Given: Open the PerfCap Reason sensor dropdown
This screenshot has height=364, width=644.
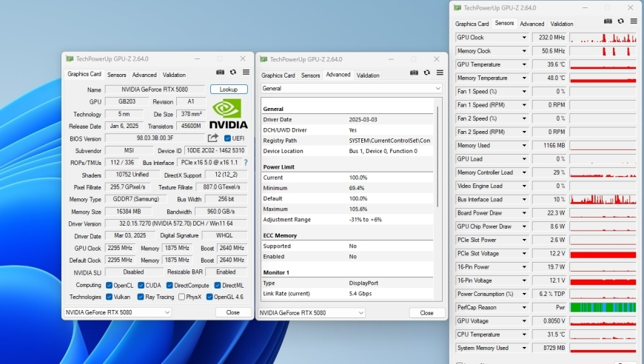Looking at the screenshot, I should 524,307.
